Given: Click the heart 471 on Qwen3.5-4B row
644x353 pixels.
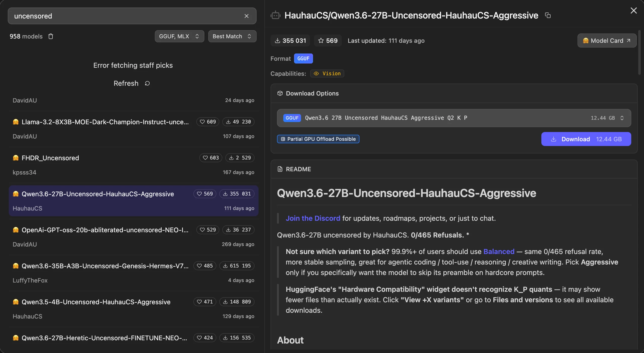Looking at the screenshot, I should pos(205,302).
